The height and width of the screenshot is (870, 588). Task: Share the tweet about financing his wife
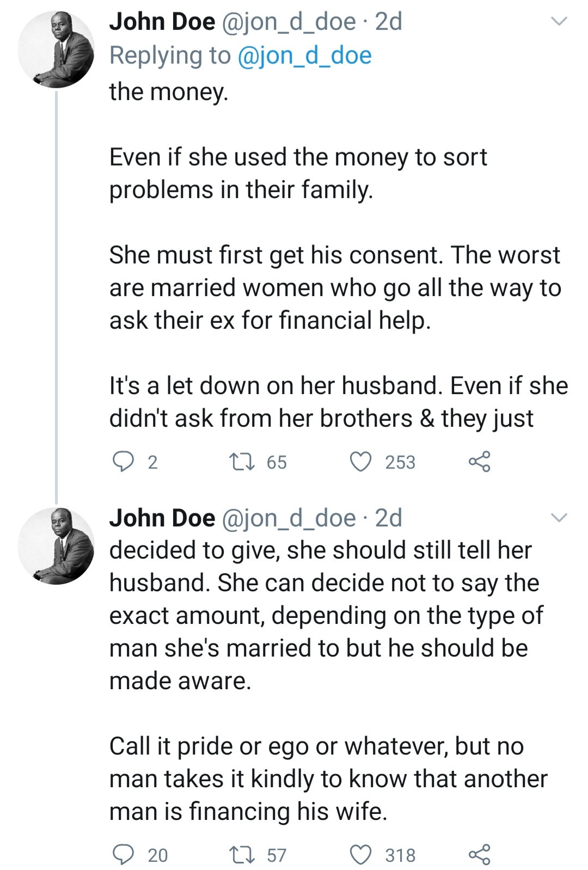click(x=479, y=854)
